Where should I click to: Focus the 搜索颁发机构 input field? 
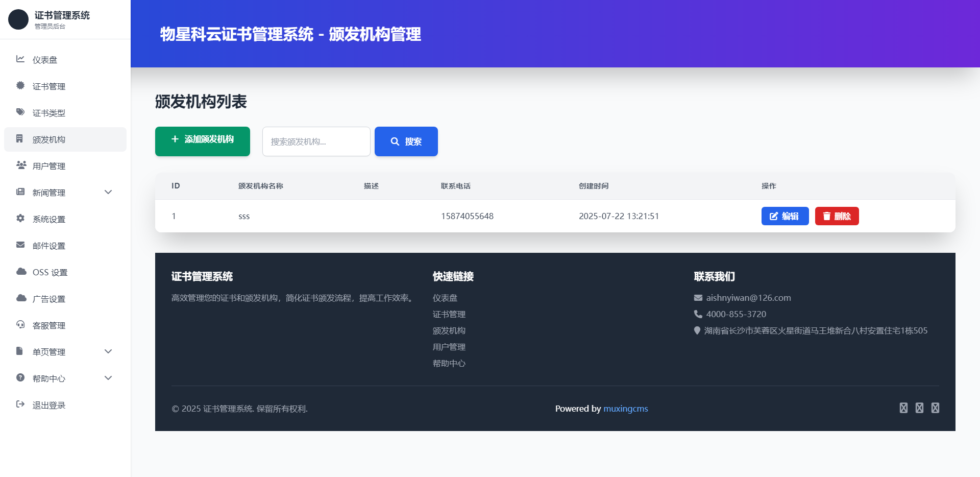click(x=316, y=141)
